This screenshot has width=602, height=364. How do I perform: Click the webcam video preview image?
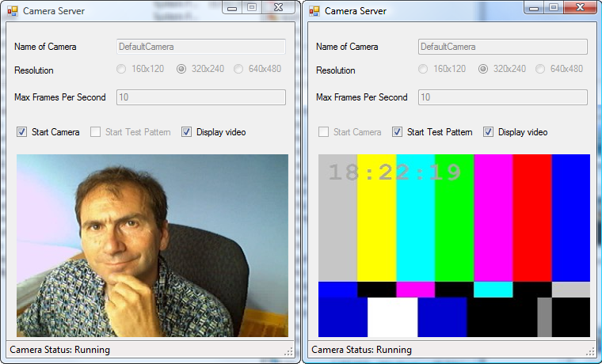pyautogui.click(x=152, y=246)
